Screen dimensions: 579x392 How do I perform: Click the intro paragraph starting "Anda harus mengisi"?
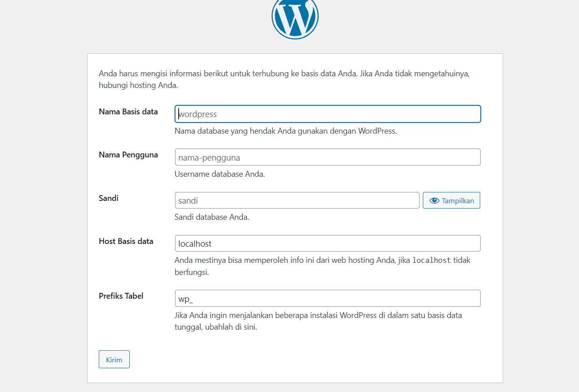284,74
